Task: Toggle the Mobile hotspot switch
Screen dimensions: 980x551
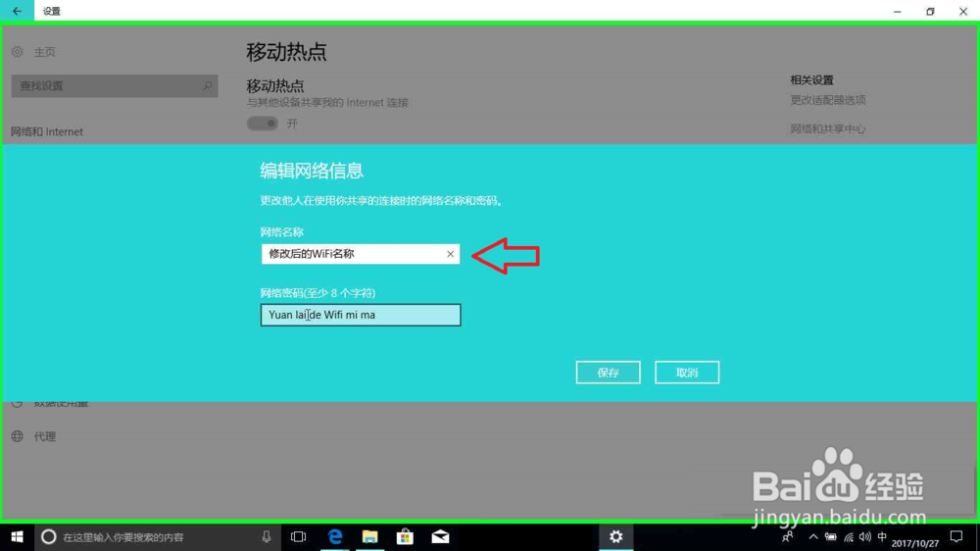Action: pyautogui.click(x=263, y=124)
